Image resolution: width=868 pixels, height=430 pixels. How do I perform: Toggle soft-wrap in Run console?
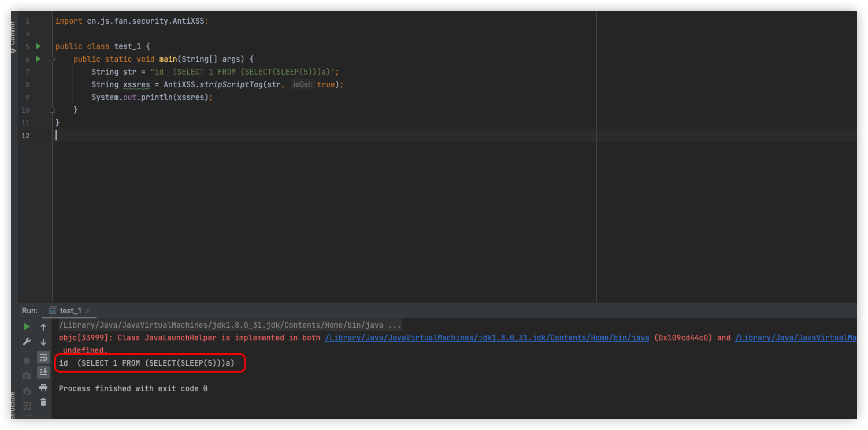pos(43,357)
